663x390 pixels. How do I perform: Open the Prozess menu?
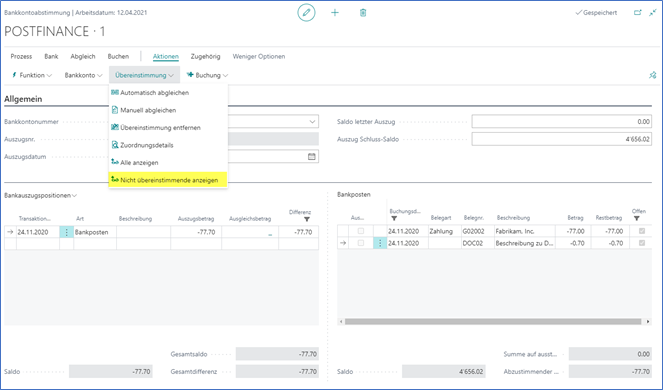(x=21, y=56)
